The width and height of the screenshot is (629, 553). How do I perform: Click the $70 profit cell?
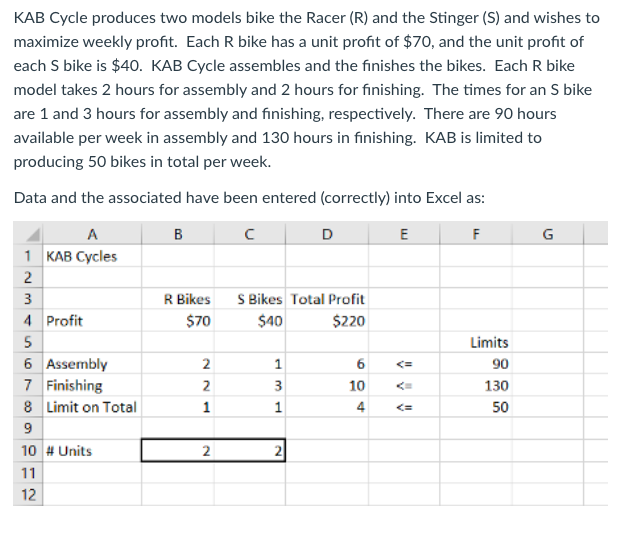178,320
